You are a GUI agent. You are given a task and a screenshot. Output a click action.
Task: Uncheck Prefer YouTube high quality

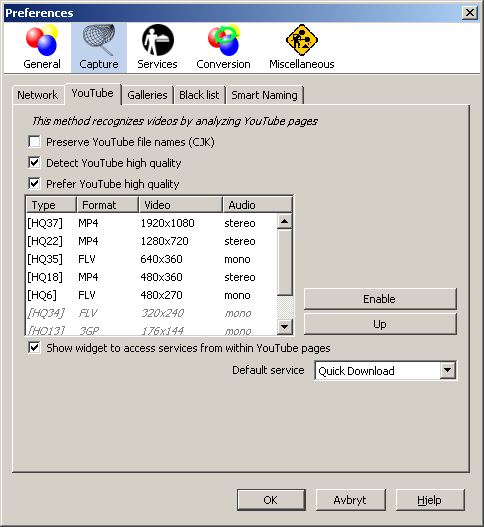point(34,184)
